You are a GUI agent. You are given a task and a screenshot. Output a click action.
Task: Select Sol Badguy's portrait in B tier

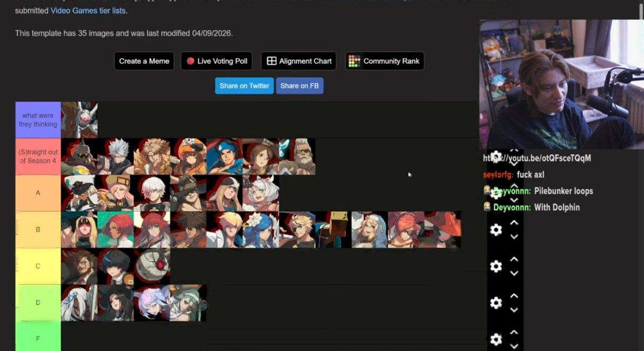point(188,229)
